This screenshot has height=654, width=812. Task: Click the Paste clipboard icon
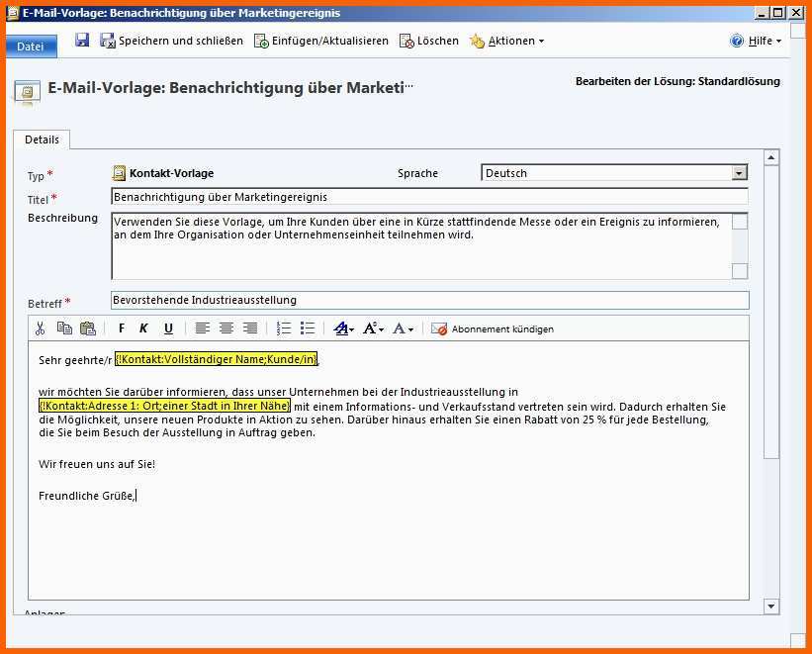(x=88, y=328)
